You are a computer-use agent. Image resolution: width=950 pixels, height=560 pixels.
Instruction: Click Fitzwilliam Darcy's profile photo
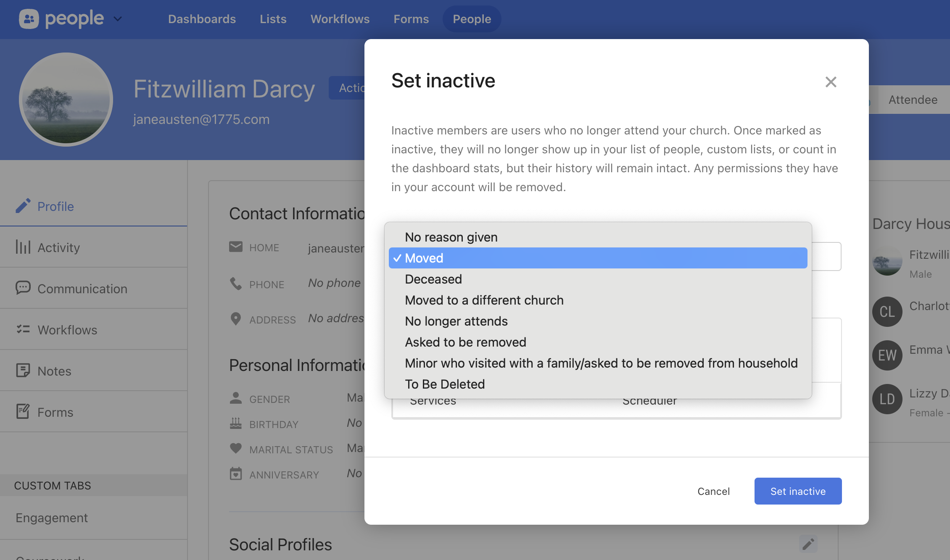click(66, 100)
